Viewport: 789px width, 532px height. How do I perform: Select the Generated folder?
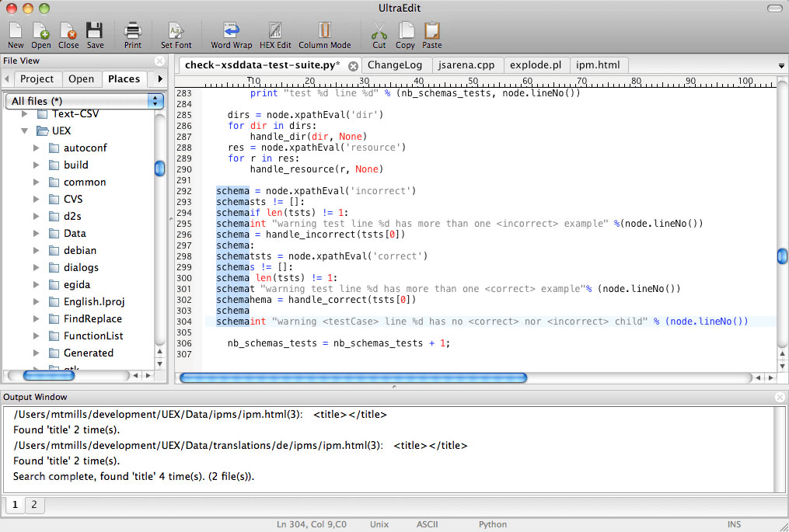[x=88, y=353]
